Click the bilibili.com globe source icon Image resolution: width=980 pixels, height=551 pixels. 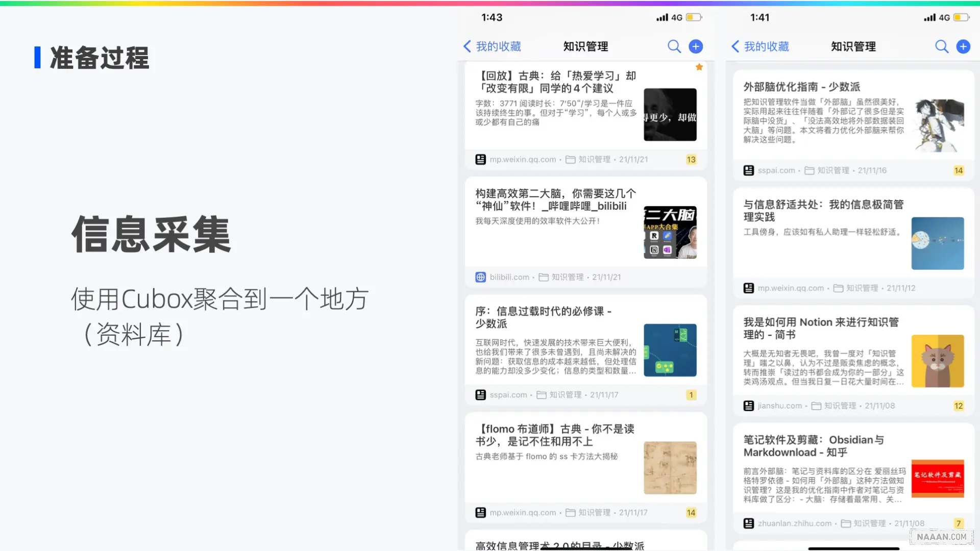(480, 277)
